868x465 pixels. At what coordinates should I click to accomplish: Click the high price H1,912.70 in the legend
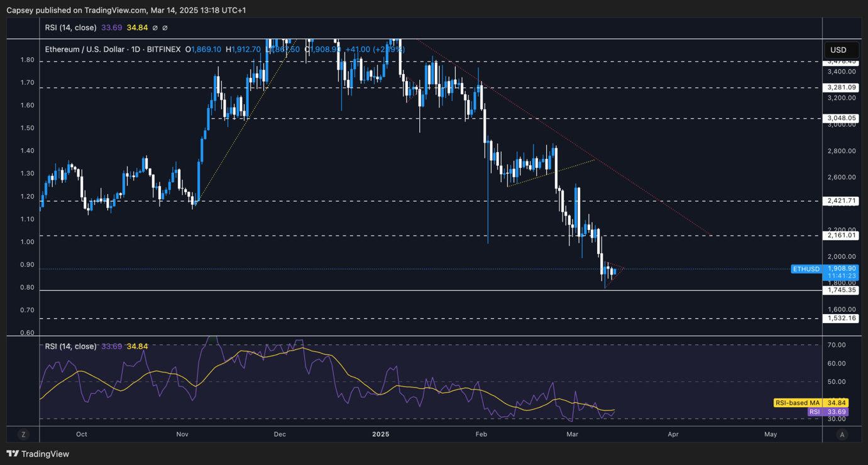pos(243,49)
